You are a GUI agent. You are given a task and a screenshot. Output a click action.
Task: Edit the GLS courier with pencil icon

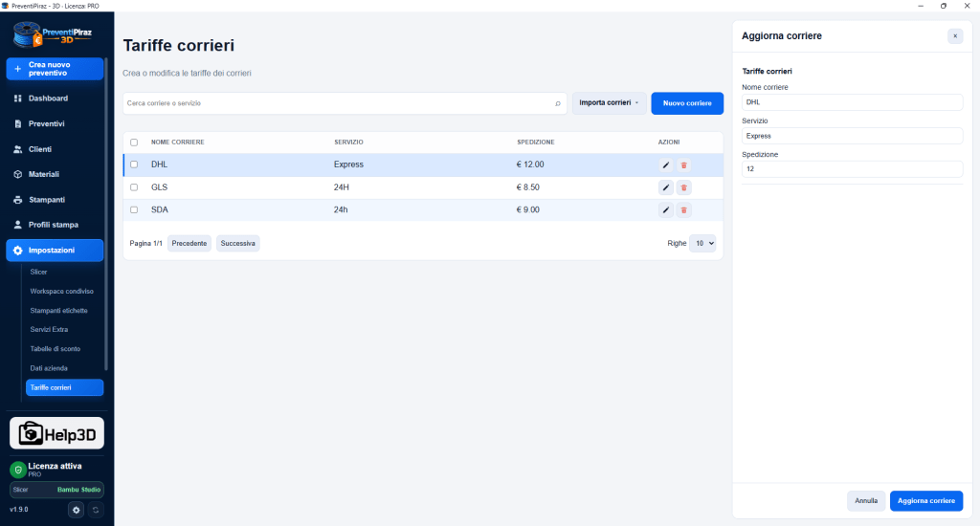pyautogui.click(x=666, y=187)
